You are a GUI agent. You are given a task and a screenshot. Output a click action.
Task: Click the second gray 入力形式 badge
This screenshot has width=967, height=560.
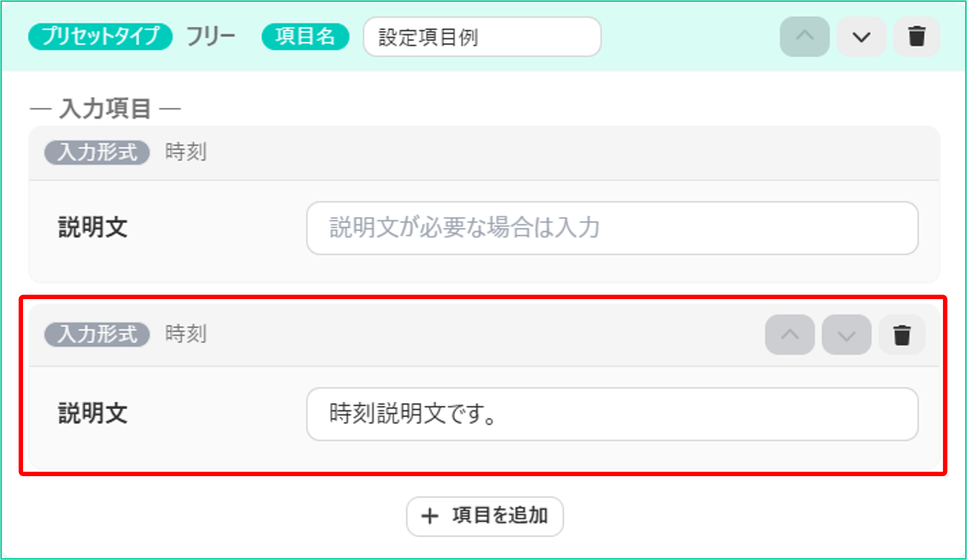[97, 334]
